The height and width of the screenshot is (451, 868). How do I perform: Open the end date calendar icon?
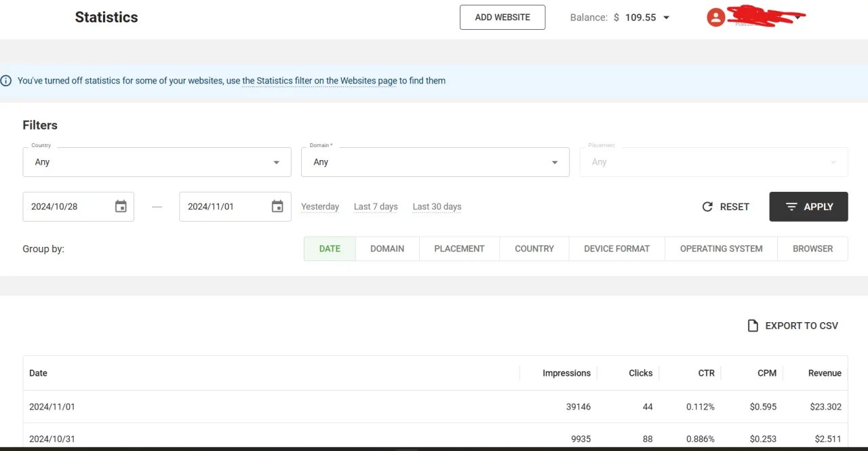click(277, 206)
